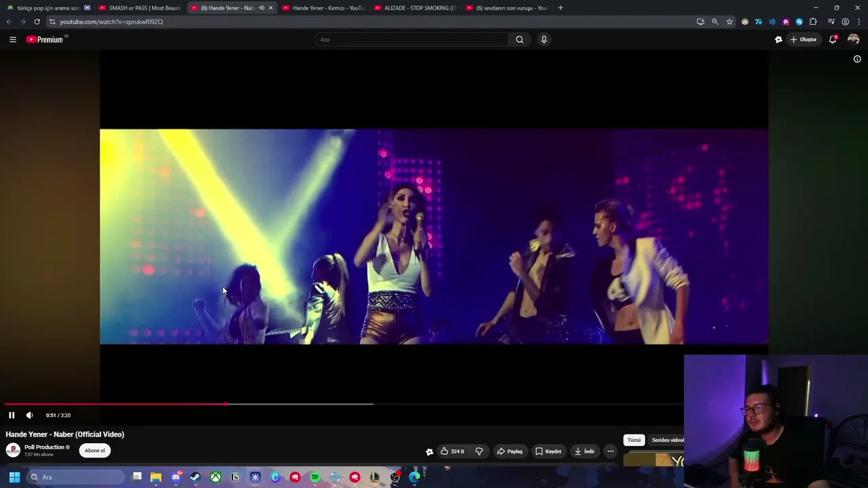Image resolution: width=868 pixels, height=488 pixels.
Task: Open the browser media controls
Action: point(831,22)
